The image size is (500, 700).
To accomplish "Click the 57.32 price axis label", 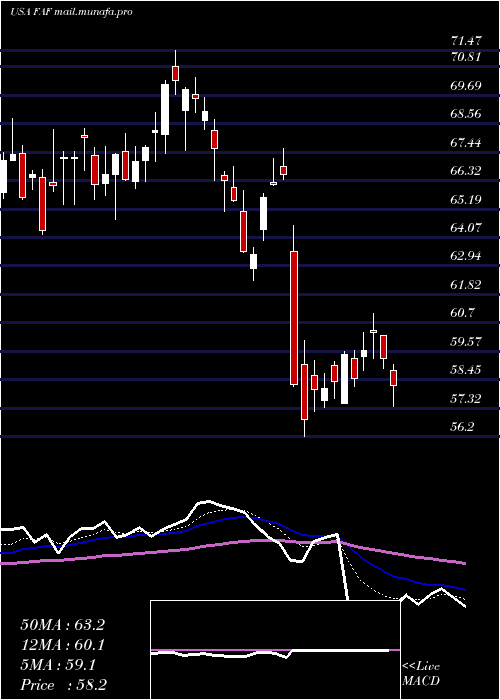I will [466, 399].
